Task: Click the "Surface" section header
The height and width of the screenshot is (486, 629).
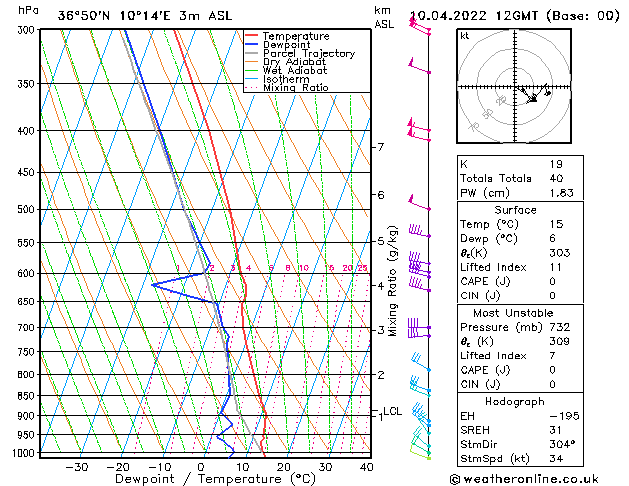Action: (515, 210)
